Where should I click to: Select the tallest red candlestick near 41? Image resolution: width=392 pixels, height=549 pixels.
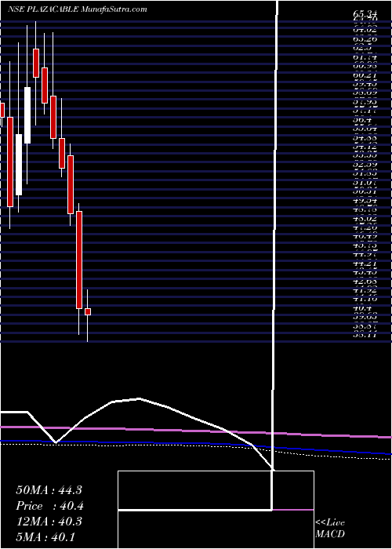[79, 260]
